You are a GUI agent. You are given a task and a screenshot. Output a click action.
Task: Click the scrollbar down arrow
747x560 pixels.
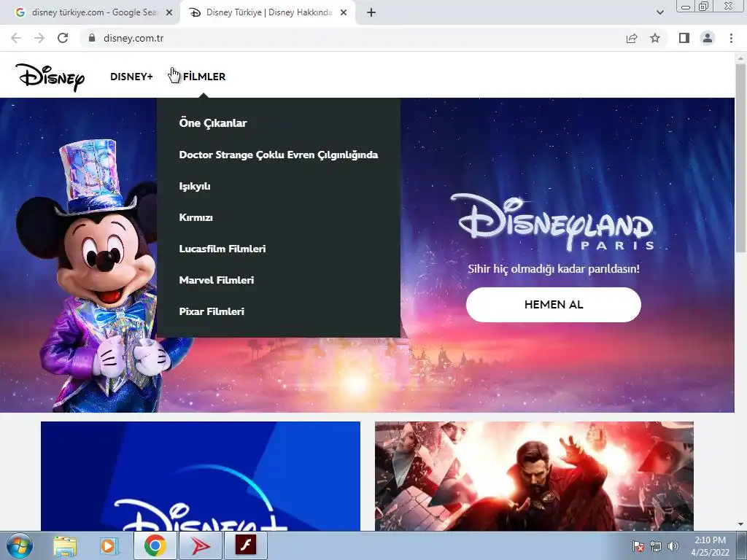(x=740, y=525)
